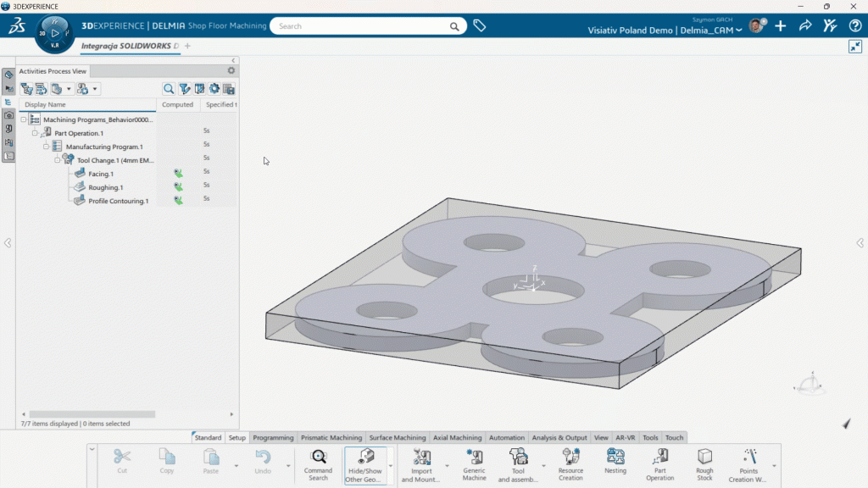Switch to Axial Machining tab
This screenshot has width=868, height=488.
tap(457, 437)
